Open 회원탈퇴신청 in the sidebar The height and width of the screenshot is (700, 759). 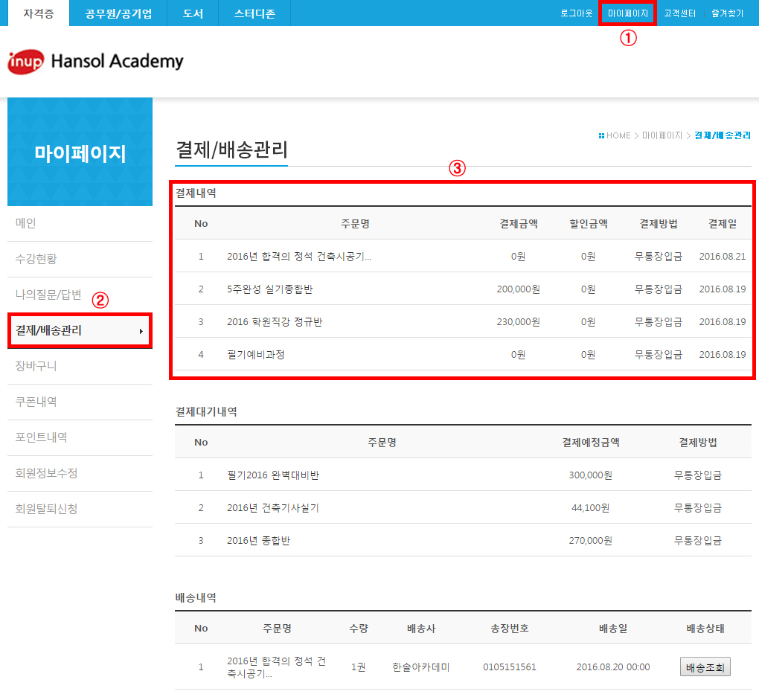point(80,510)
